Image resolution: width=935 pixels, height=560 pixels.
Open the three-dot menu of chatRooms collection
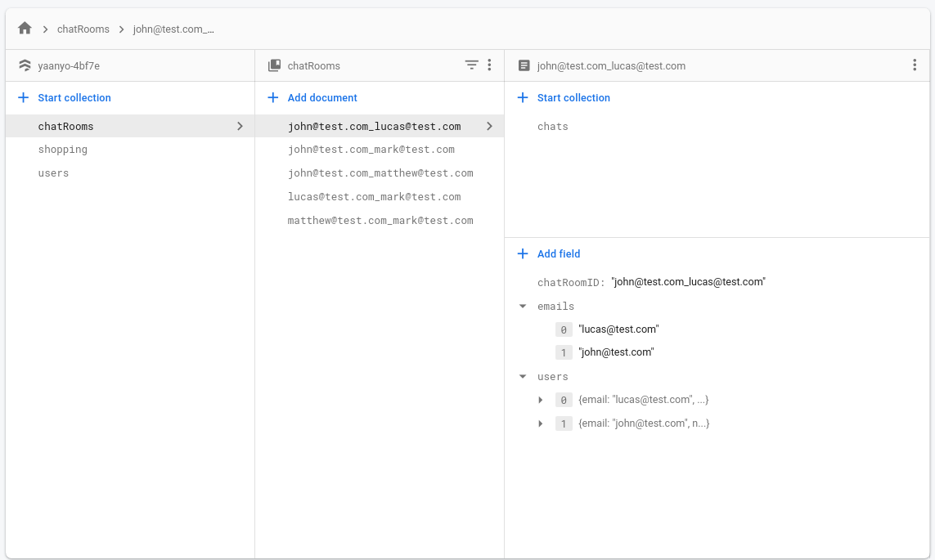tap(489, 65)
